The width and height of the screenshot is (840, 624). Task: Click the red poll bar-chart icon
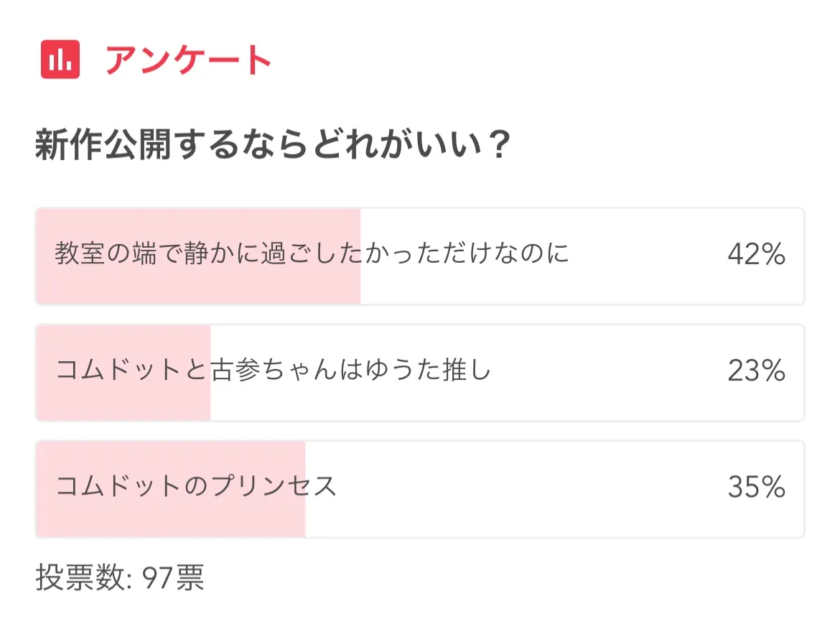point(60,60)
